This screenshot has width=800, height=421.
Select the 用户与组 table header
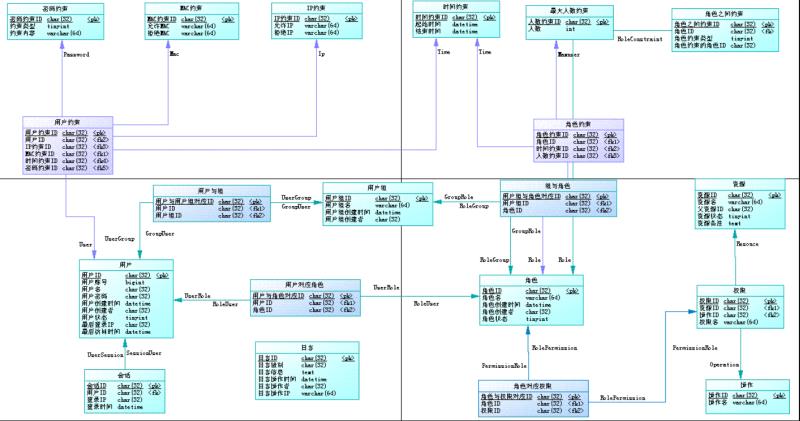pyautogui.click(x=211, y=191)
